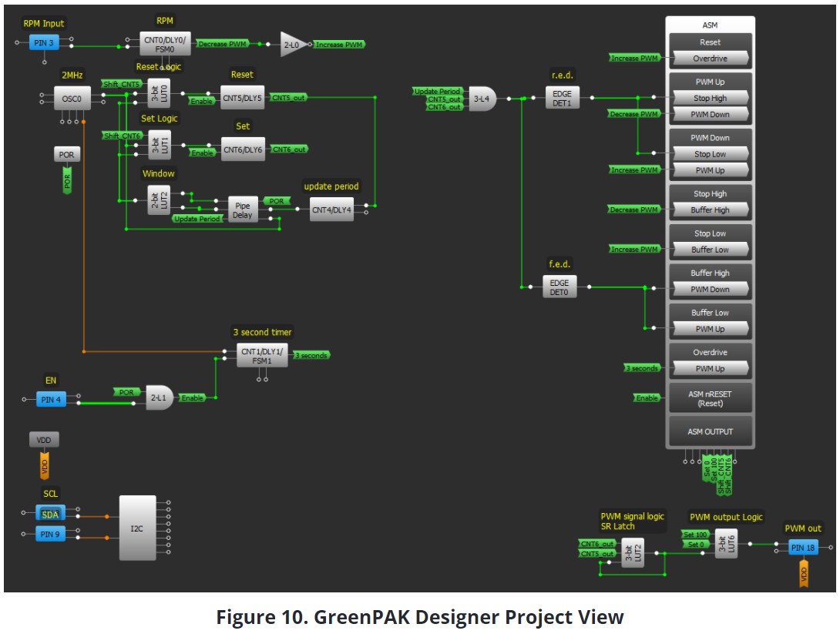
Task: Select the CNT5/DLY5 reset counter
Action: click(x=242, y=98)
